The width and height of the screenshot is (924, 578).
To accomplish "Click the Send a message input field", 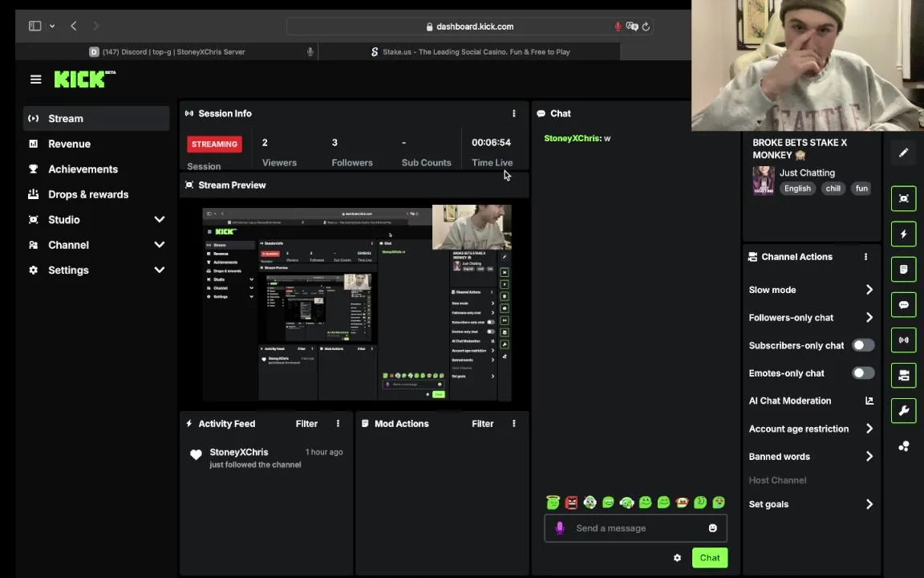I will tap(636, 528).
